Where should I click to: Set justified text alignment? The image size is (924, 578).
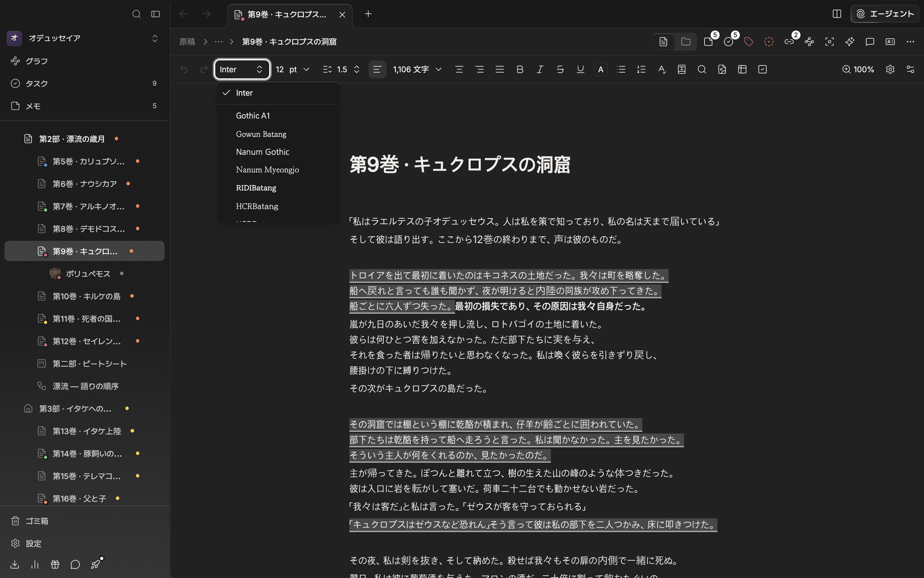500,70
